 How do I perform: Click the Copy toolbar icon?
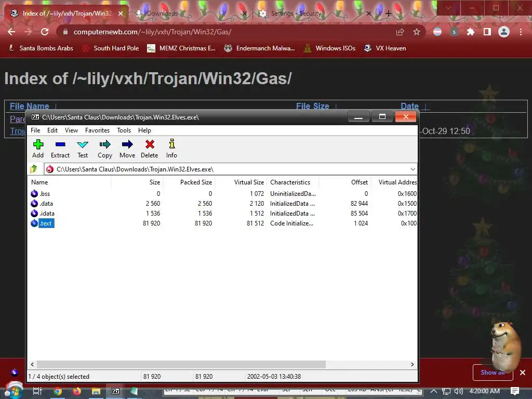point(105,144)
